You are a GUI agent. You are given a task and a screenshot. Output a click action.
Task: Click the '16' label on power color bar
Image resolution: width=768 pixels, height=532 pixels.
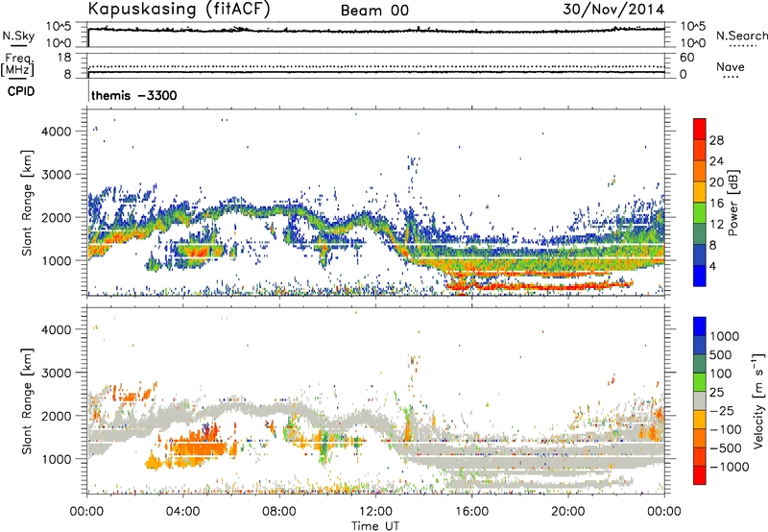coord(716,204)
